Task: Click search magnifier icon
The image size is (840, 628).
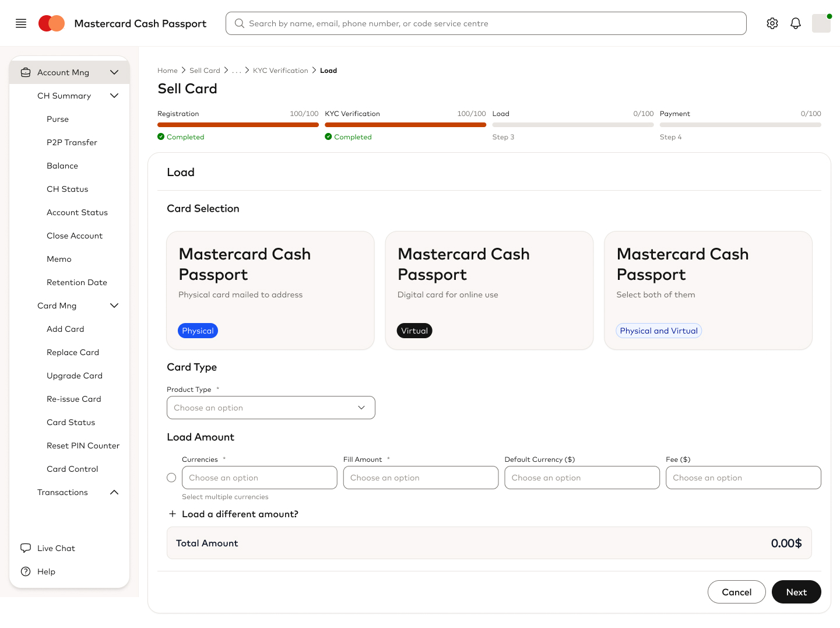Action: 239,23
